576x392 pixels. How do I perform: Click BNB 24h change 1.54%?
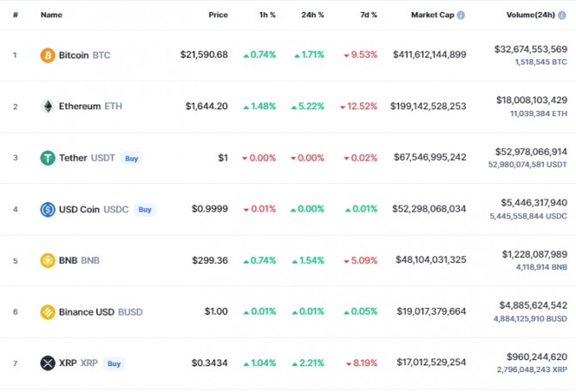308,260
